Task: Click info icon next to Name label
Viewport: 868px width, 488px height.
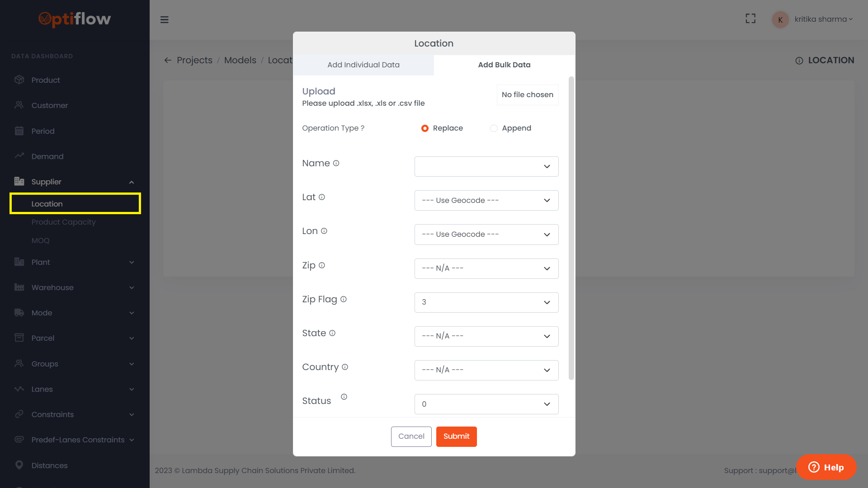Action: [x=336, y=163]
